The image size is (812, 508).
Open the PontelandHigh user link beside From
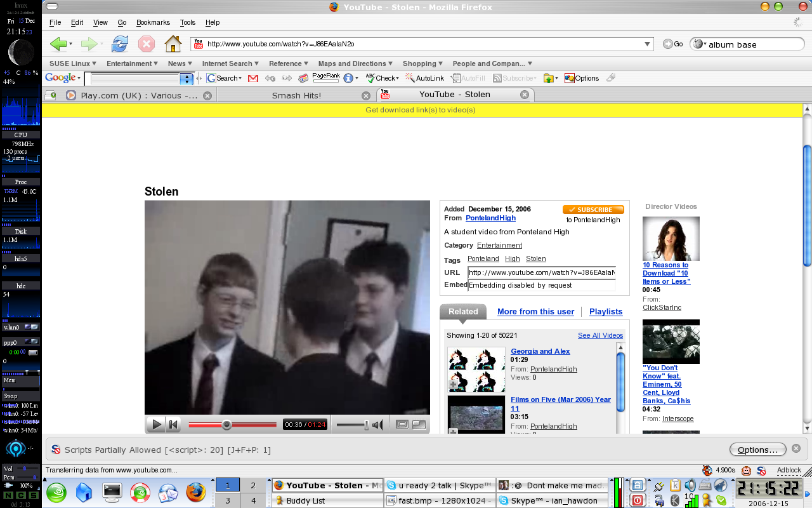tap(490, 218)
